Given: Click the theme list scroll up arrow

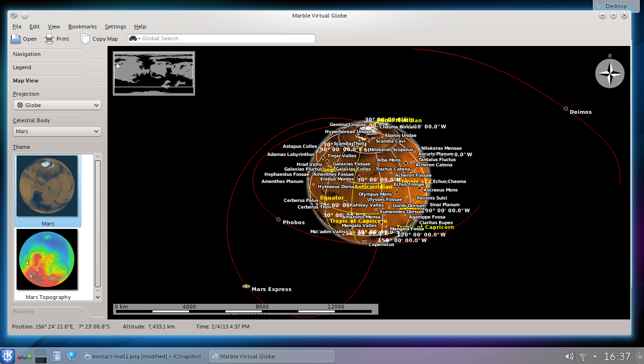Looking at the screenshot, I should pyautogui.click(x=98, y=156).
